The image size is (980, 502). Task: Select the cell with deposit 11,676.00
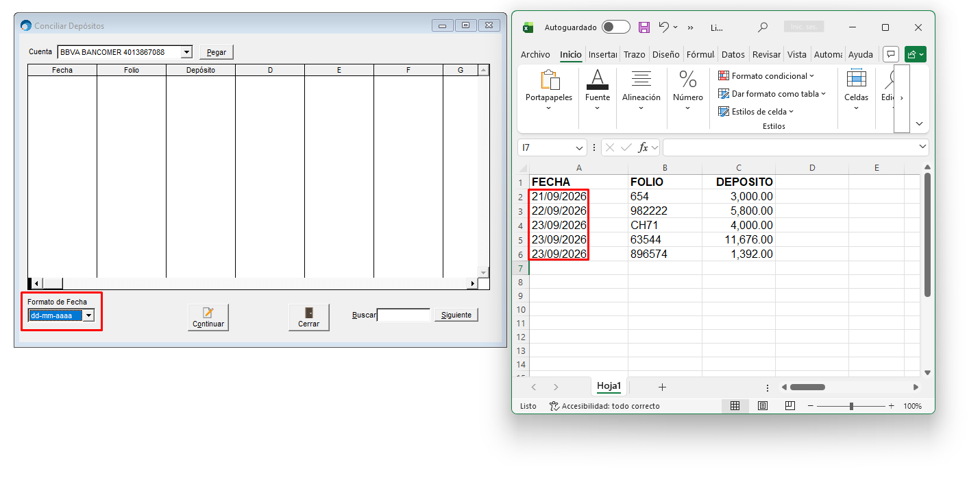coord(739,240)
